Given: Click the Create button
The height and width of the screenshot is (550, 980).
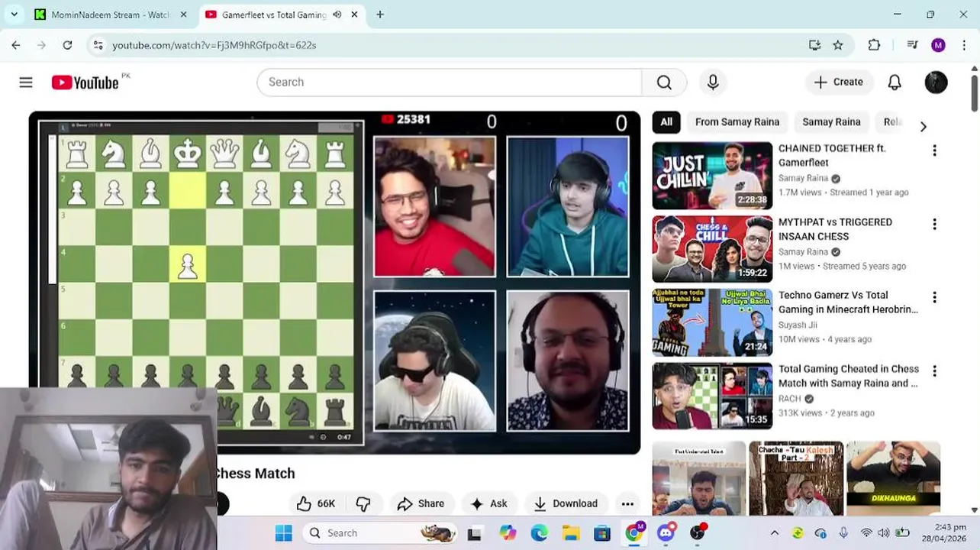Looking at the screenshot, I should [x=838, y=82].
